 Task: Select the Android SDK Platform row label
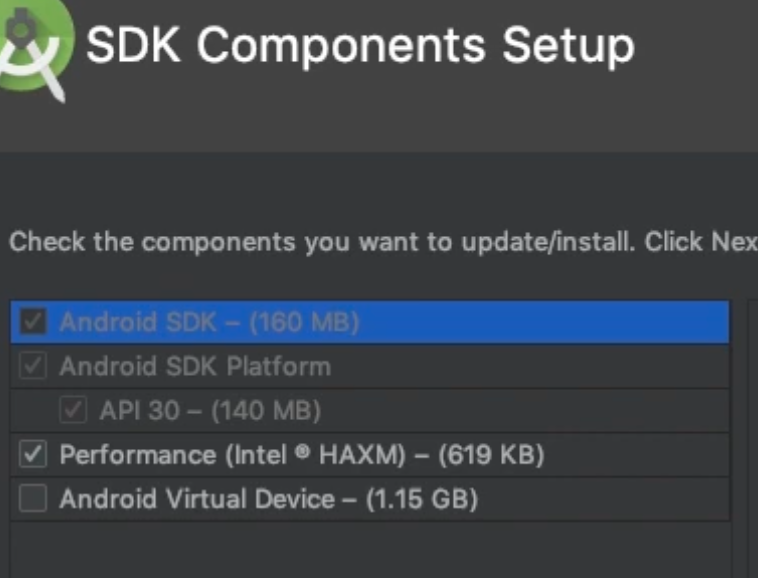point(195,366)
